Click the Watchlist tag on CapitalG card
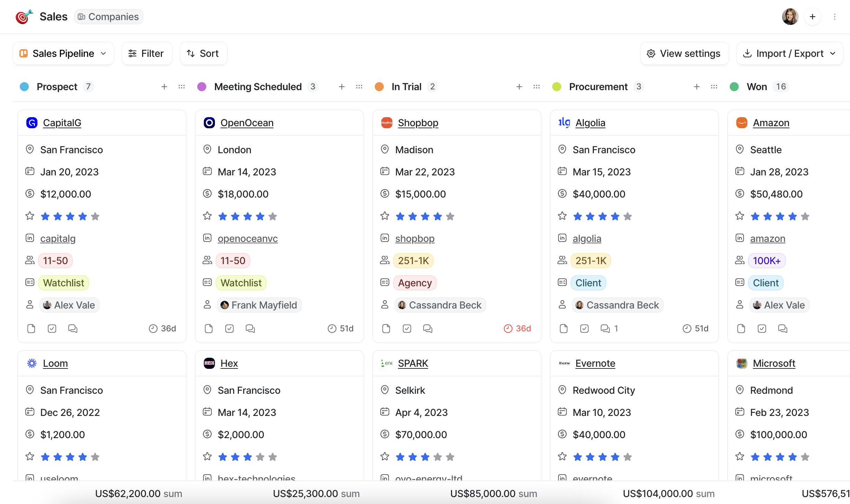The height and width of the screenshot is (504, 850). click(x=64, y=283)
